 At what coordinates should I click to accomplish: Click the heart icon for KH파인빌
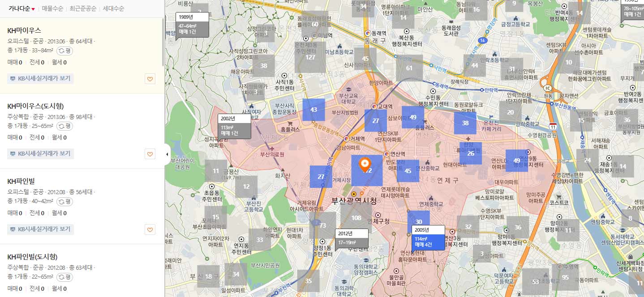coord(150,230)
